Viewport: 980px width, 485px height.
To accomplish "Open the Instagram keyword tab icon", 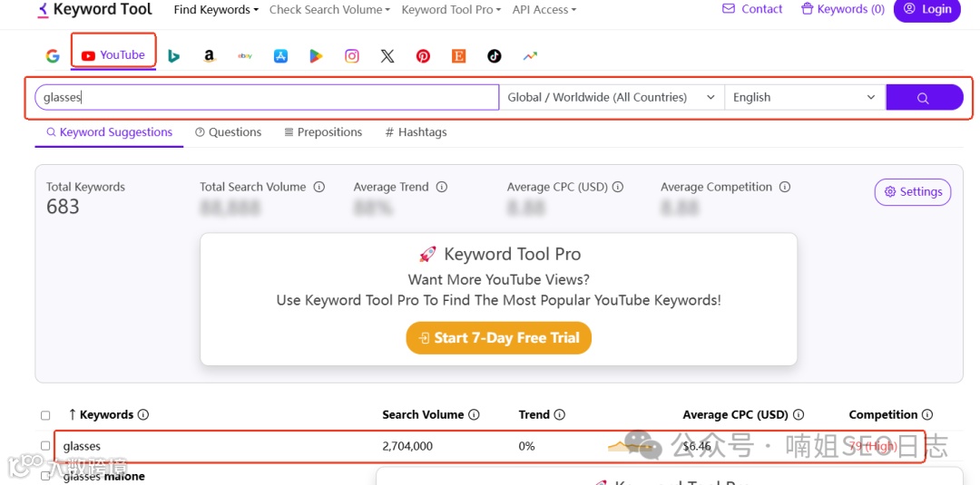I will [351, 56].
